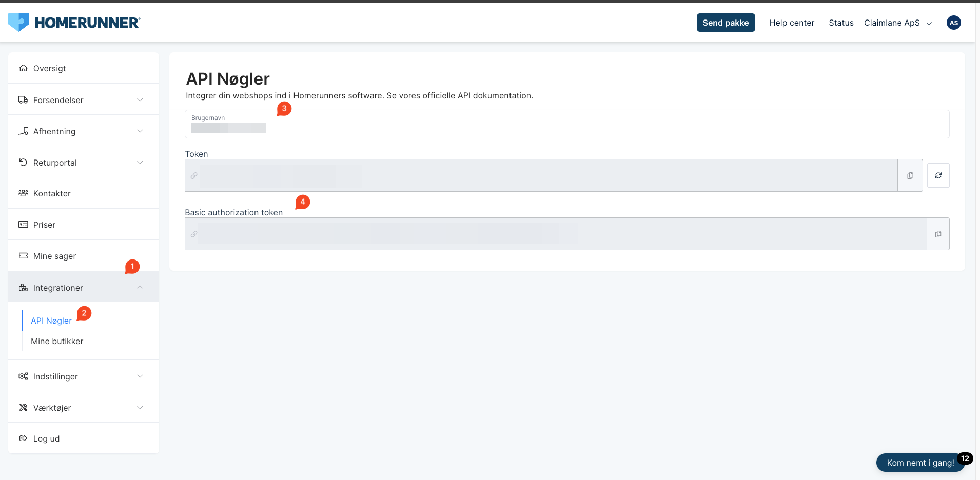Click Log ud in the sidebar
The height and width of the screenshot is (480, 980).
[x=84, y=438]
